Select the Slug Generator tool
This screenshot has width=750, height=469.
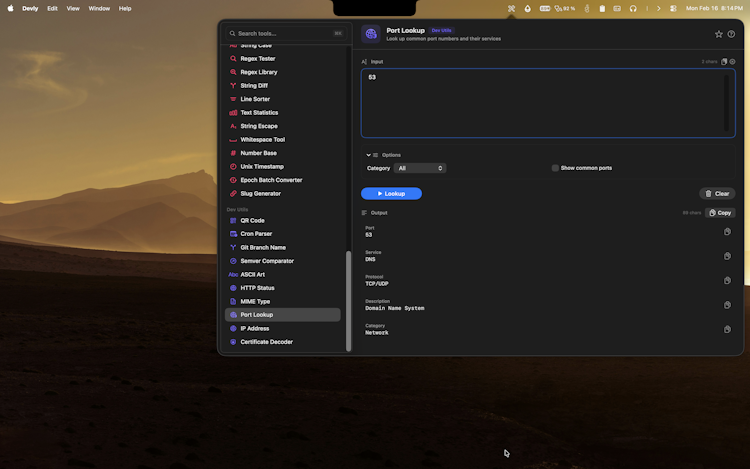click(x=282, y=194)
